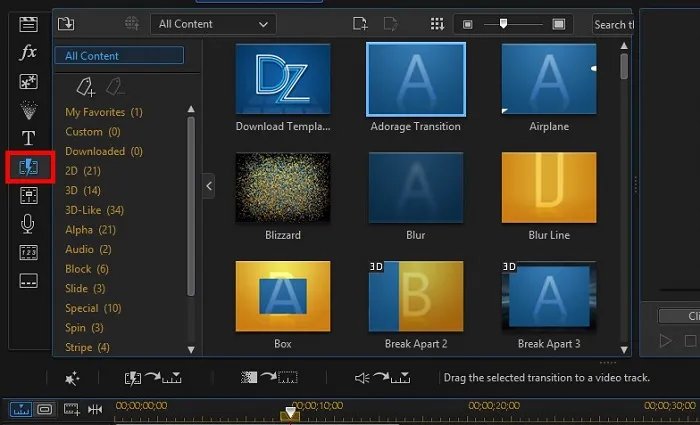700x425 pixels.
Task: Select Spin (3) category
Action: [84, 328]
